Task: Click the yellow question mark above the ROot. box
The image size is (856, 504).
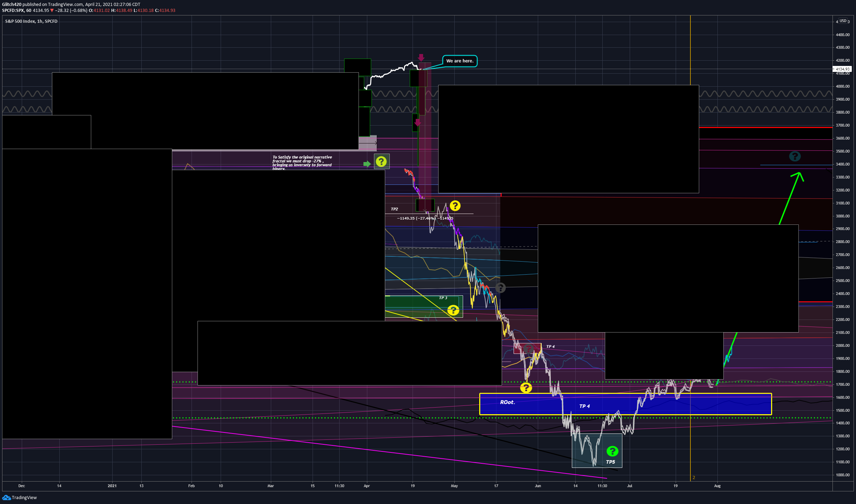Action: (x=526, y=388)
